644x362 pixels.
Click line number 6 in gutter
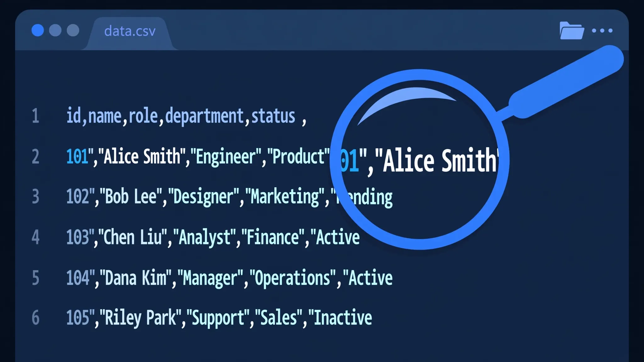tap(36, 317)
